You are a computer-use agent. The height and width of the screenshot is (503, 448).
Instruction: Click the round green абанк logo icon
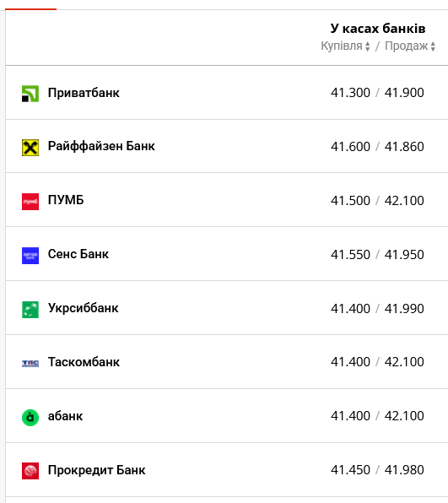[30, 418]
